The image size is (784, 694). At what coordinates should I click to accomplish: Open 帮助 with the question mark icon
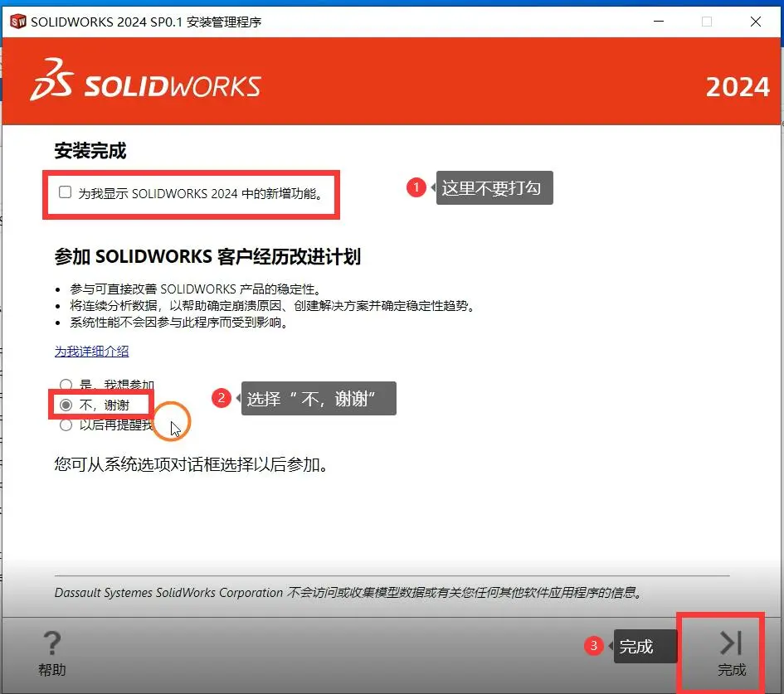(x=52, y=653)
